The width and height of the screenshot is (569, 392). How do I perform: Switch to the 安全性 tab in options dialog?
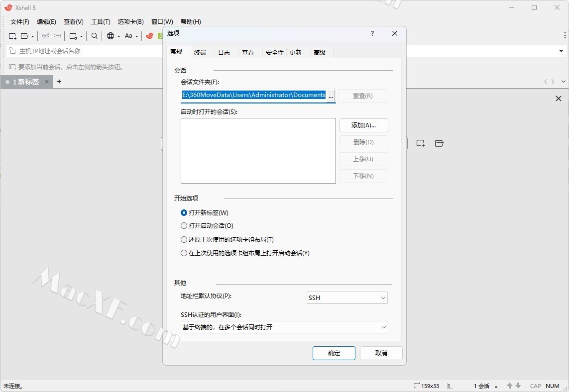pyautogui.click(x=274, y=53)
